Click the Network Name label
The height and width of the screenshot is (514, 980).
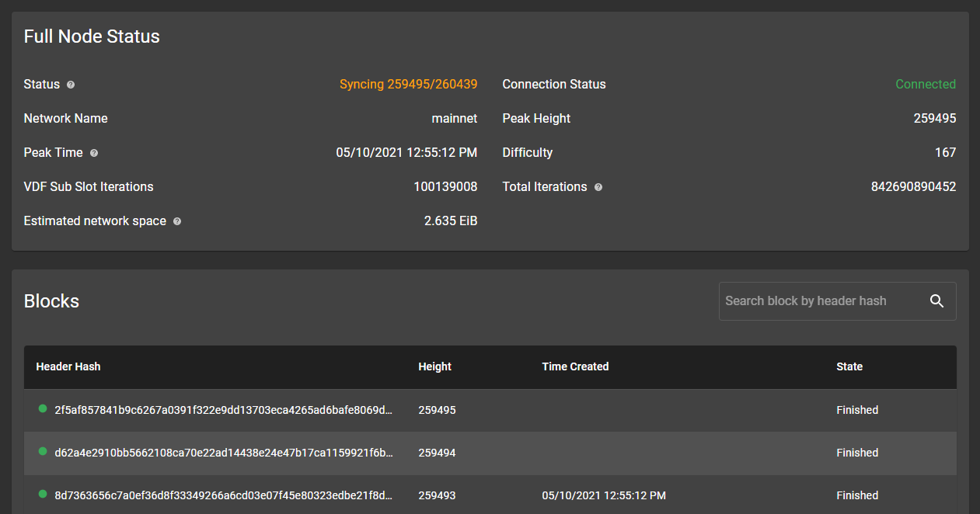[66, 119]
